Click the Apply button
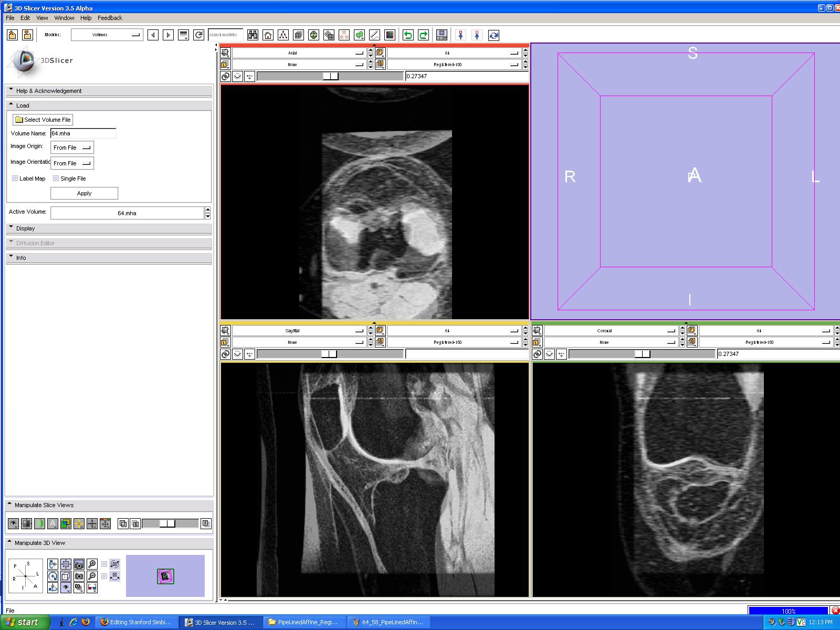Image resolution: width=840 pixels, height=630 pixels. (84, 193)
